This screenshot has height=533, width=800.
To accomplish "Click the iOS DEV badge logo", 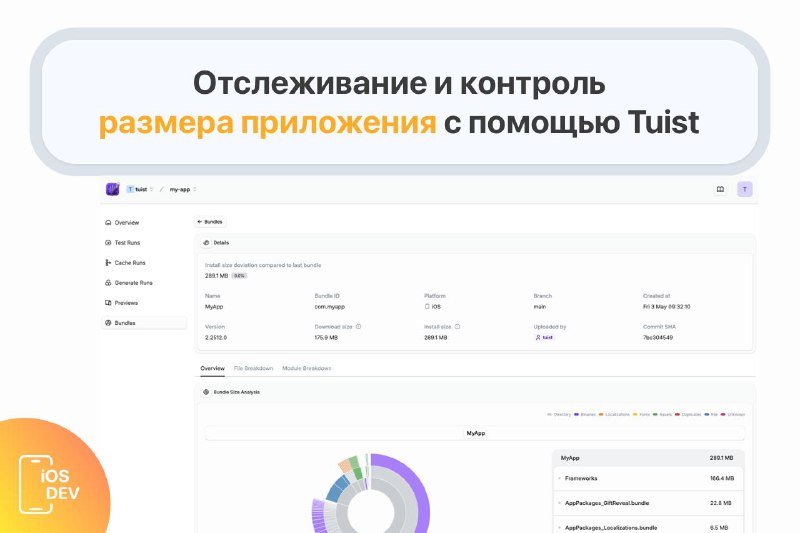I will point(50,484).
